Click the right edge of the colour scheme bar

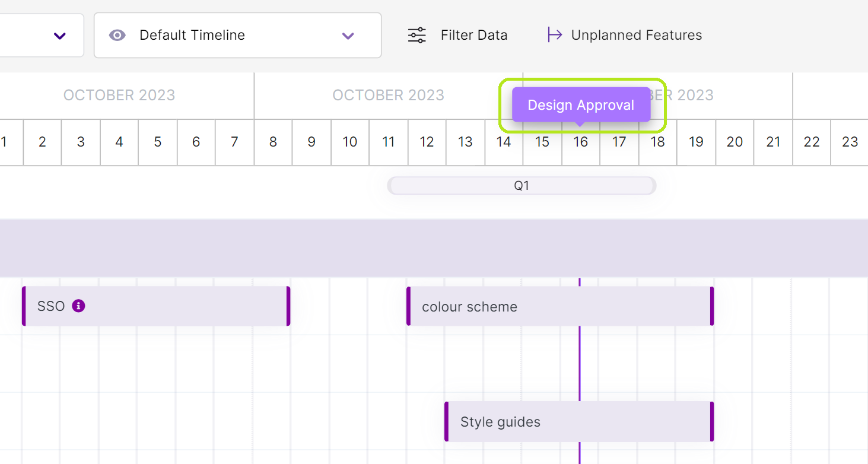(x=711, y=306)
